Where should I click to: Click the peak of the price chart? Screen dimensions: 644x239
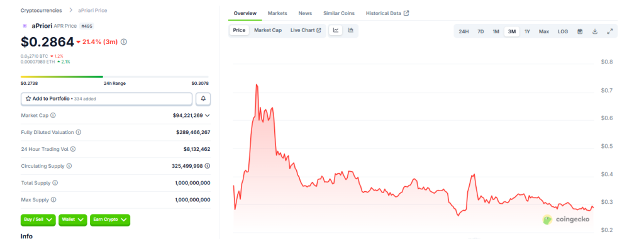tap(257, 85)
